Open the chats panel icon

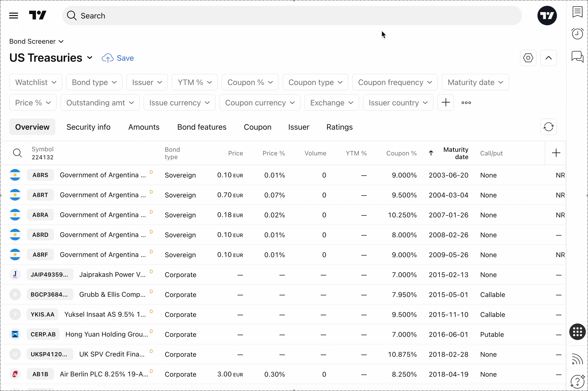click(577, 57)
